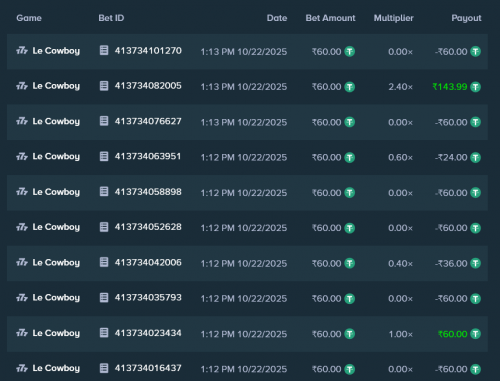Open bet ID 413734042006
This screenshot has width=500, height=381.
point(148,262)
